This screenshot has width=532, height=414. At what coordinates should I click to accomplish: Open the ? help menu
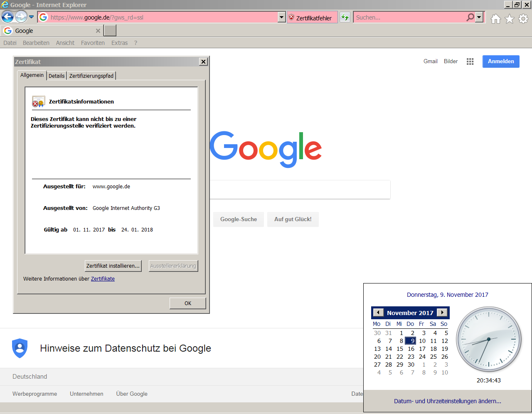(x=135, y=43)
